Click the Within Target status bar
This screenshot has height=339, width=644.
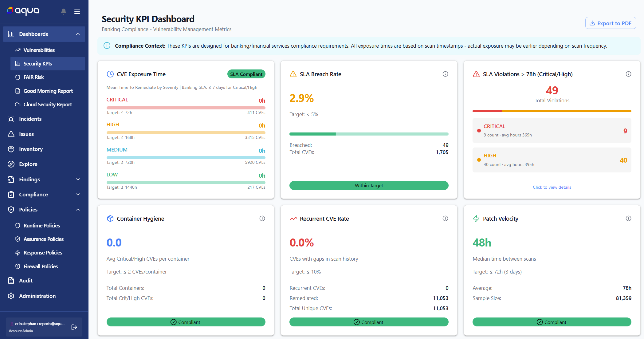point(369,185)
